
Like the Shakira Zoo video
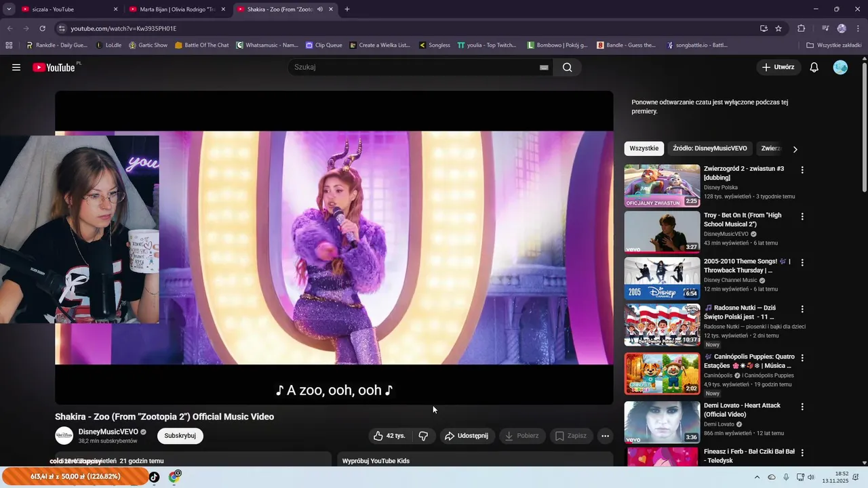[389, 436]
